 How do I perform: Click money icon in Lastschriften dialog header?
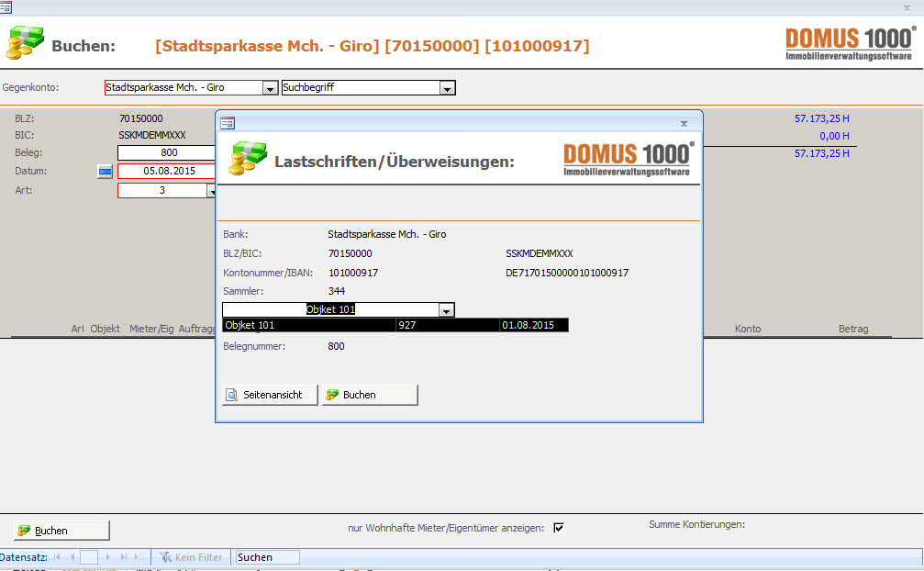pyautogui.click(x=248, y=158)
